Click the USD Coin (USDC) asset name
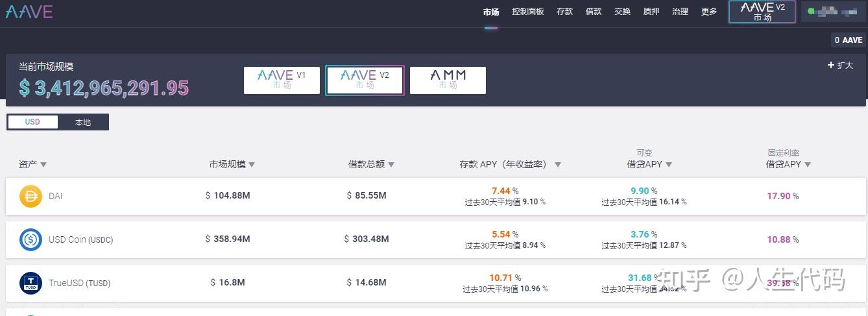Image resolution: width=868 pixels, height=316 pixels. point(81,239)
